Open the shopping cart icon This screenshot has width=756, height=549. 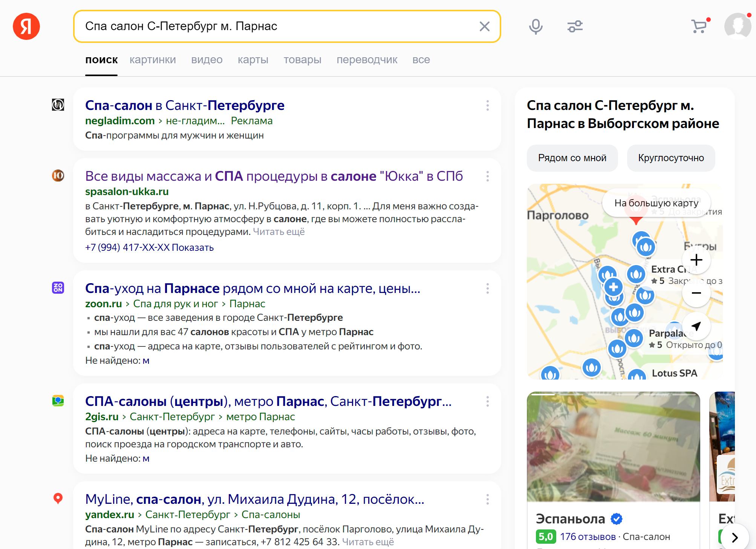pyautogui.click(x=699, y=26)
